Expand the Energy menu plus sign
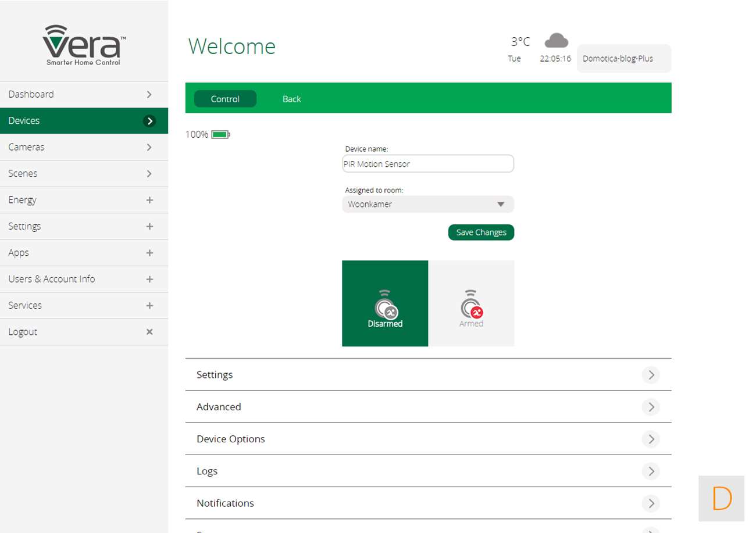Image resolution: width=756 pixels, height=533 pixels. pos(149,200)
